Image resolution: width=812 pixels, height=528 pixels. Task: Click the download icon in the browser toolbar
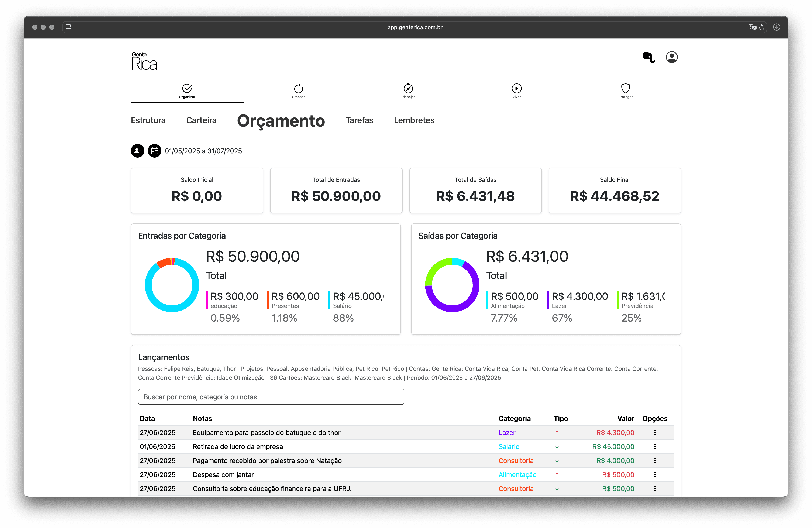pyautogui.click(x=777, y=27)
